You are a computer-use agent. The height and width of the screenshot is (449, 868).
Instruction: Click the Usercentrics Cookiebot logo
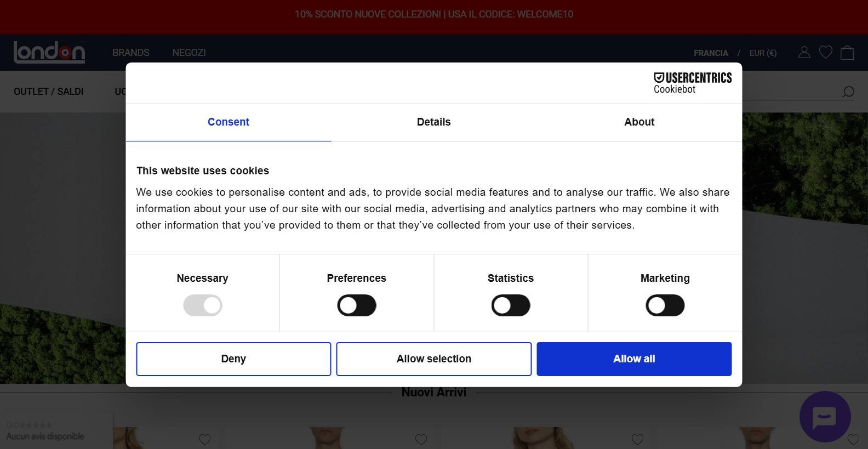point(693,83)
